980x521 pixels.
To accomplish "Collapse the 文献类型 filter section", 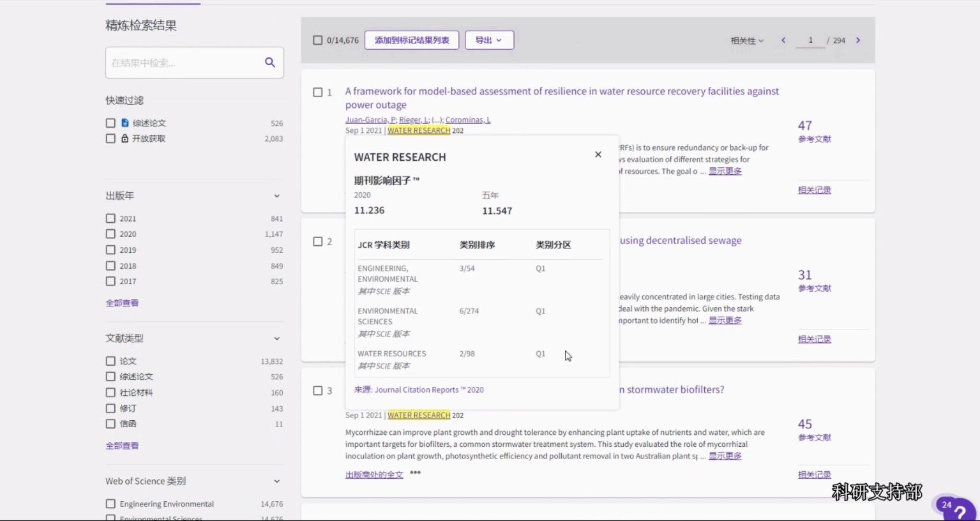I will point(276,338).
